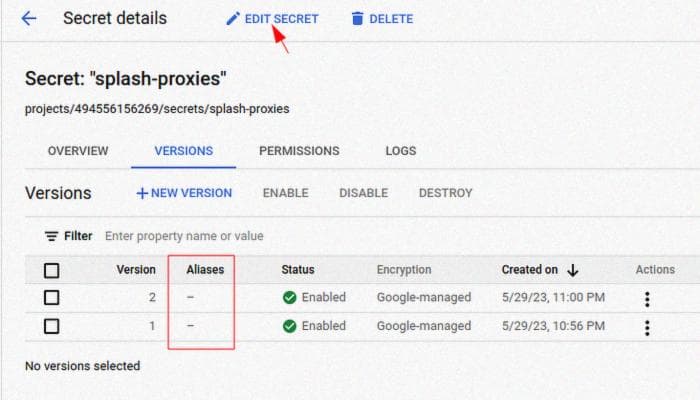This screenshot has height=400, width=700.
Task: Check the box for version 2
Action: point(52,297)
